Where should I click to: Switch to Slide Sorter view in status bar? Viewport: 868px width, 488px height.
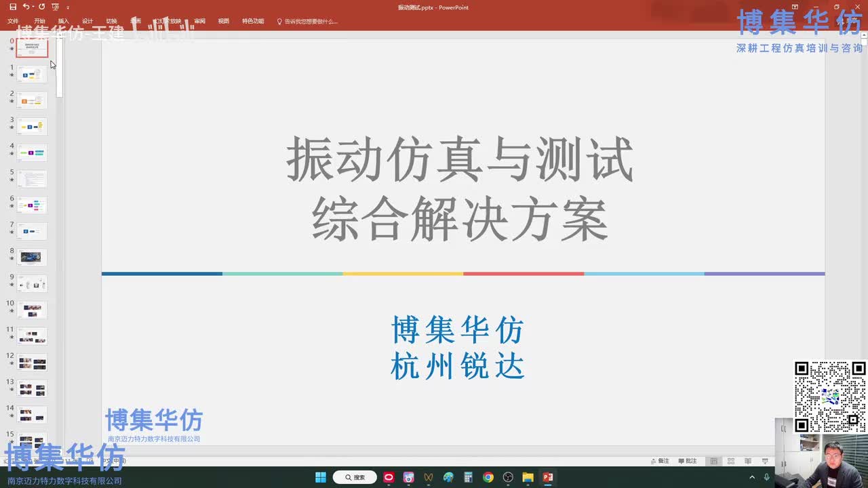coord(731,461)
